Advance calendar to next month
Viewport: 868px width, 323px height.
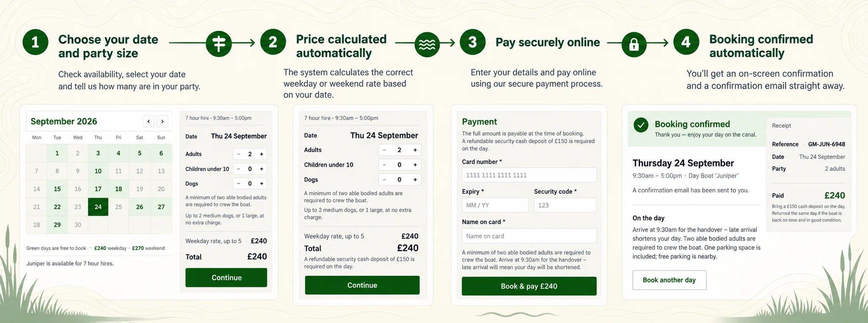pyautogui.click(x=163, y=122)
